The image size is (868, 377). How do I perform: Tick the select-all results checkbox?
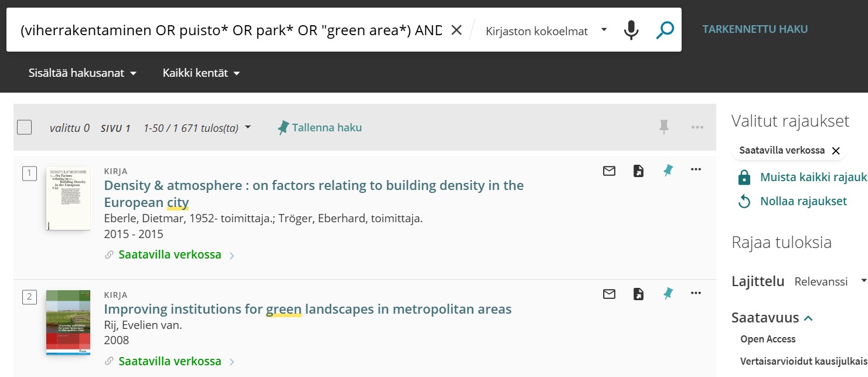(x=25, y=127)
